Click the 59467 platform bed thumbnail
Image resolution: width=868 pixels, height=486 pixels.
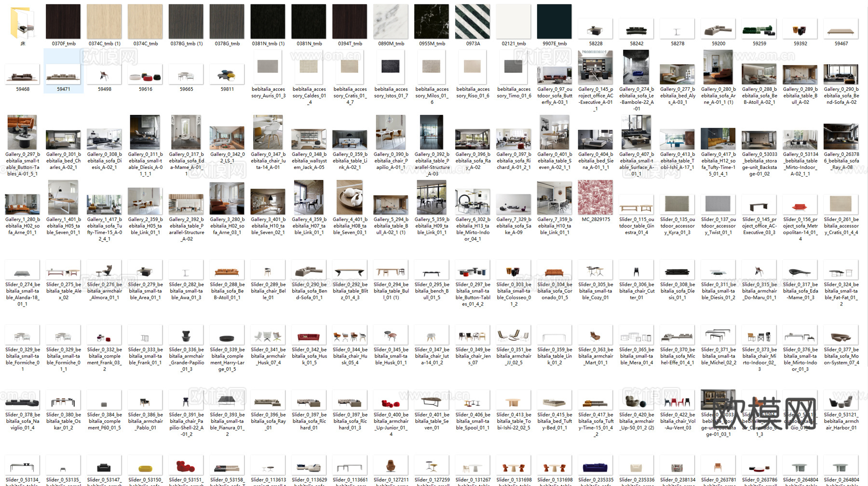[x=841, y=30]
